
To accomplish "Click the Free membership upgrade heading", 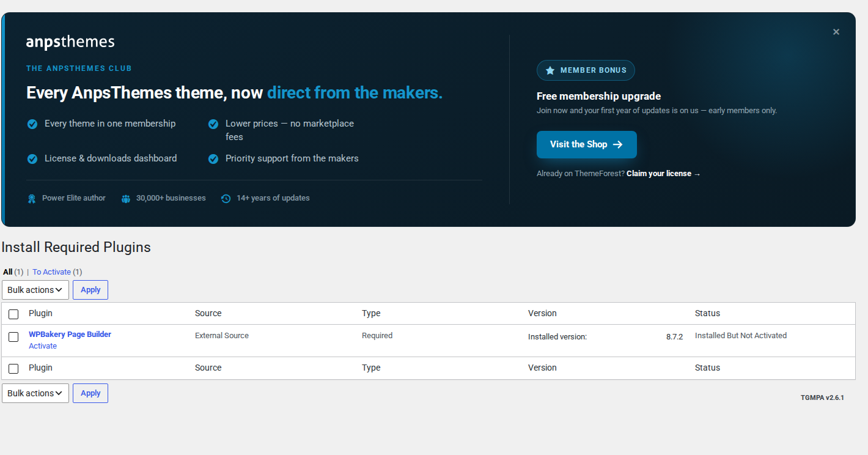I will pyautogui.click(x=598, y=96).
